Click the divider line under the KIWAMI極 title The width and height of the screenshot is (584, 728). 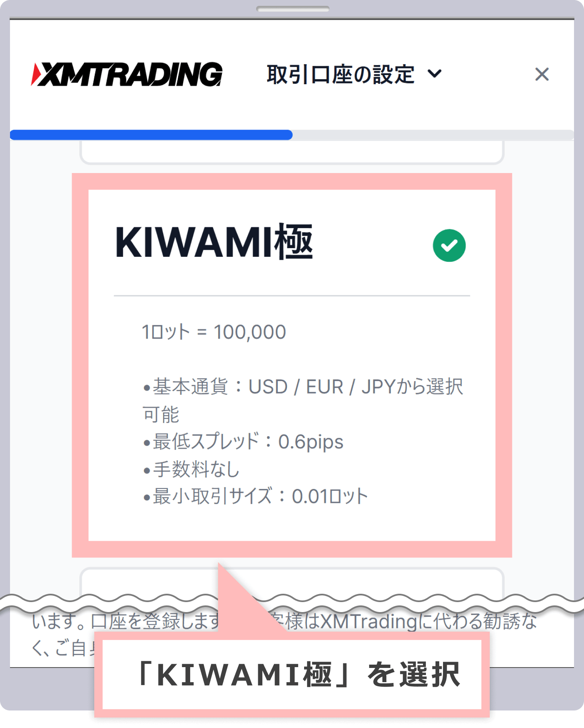pos(292,296)
